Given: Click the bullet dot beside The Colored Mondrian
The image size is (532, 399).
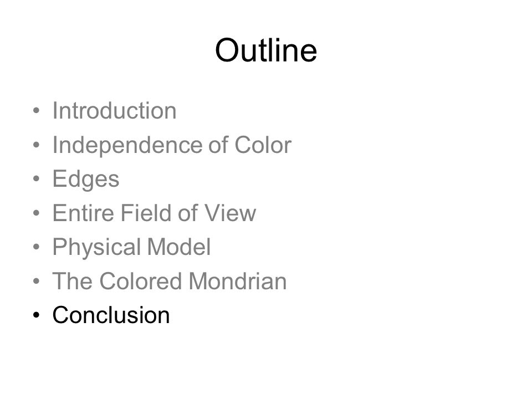Looking at the screenshot, I should coord(37,281).
